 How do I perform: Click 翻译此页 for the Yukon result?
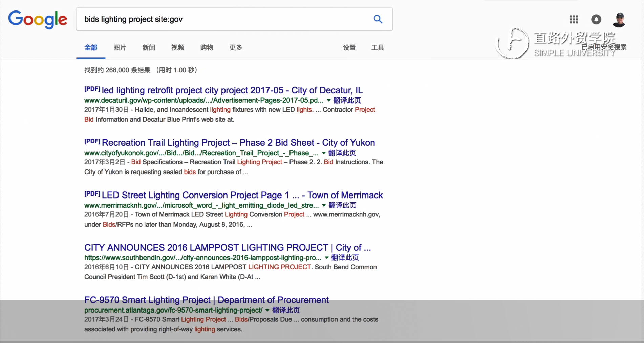(x=342, y=153)
